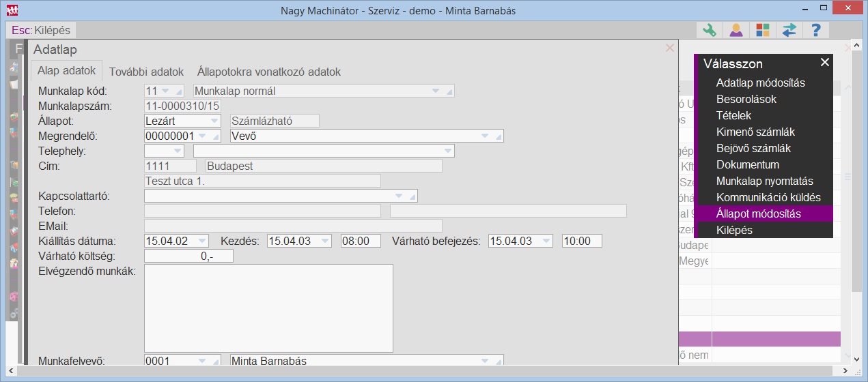Click the EMail input field
This screenshot has height=382, width=868.
[x=293, y=226]
